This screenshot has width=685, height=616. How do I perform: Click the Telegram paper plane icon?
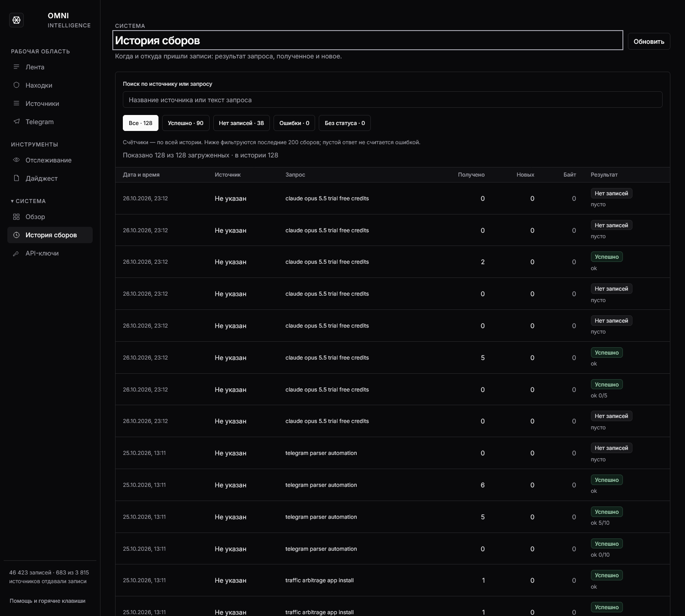16,122
